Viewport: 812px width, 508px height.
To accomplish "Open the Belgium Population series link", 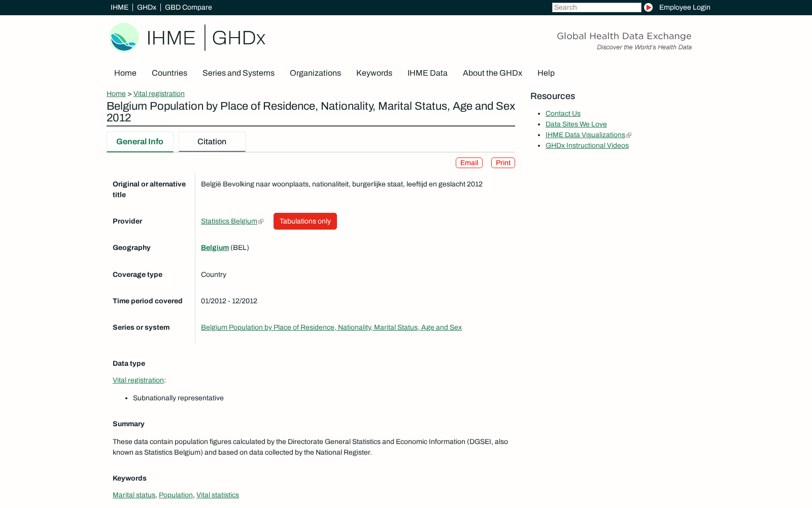I will coord(331,327).
